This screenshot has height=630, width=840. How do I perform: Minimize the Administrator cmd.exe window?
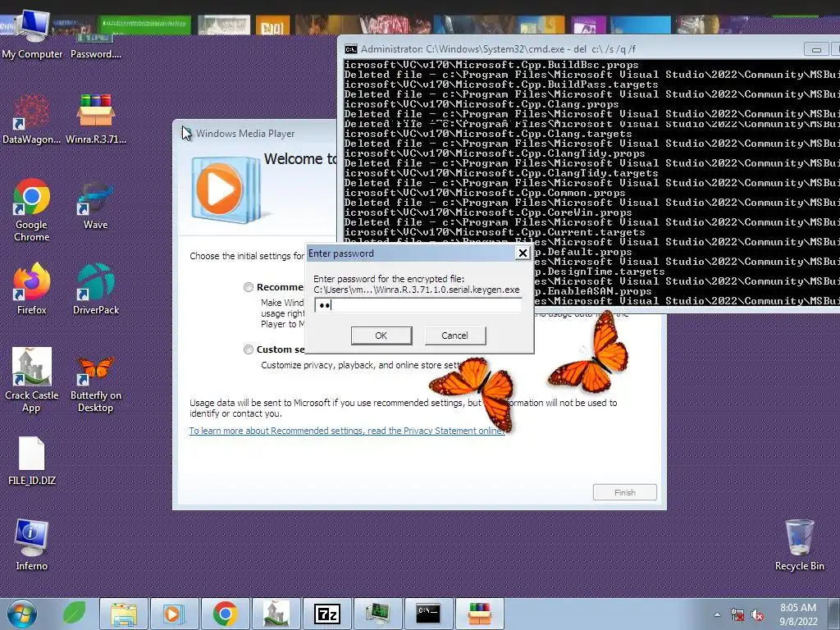(816, 49)
